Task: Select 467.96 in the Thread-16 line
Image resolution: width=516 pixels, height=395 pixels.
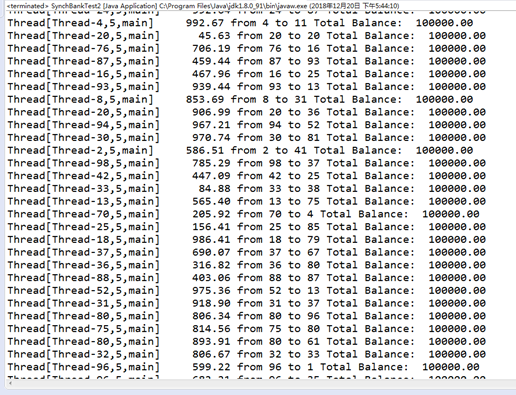Action: click(211, 74)
